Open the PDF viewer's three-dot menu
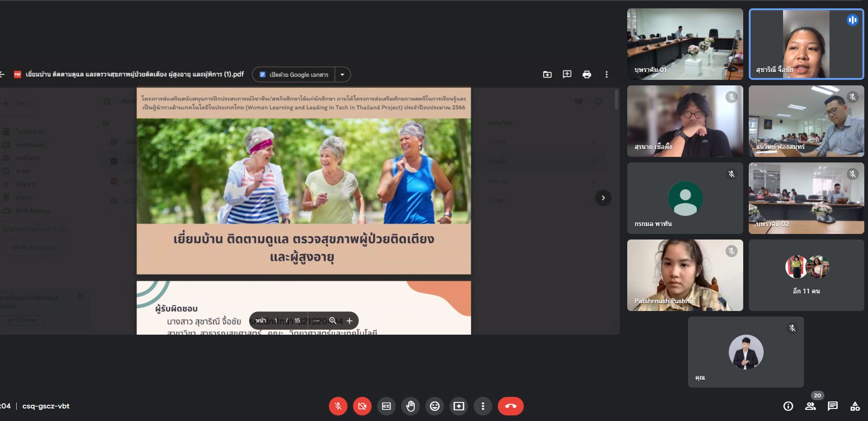This screenshot has width=868, height=421. [x=606, y=74]
